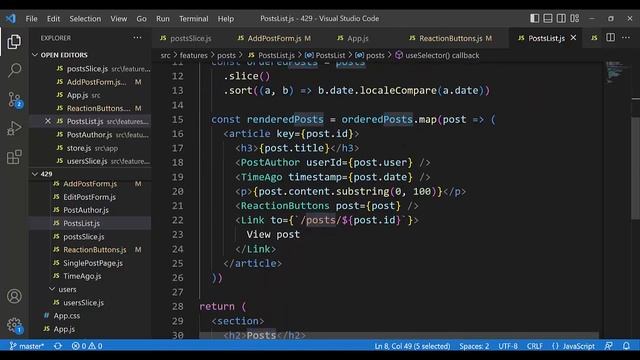640x360 pixels.
Task: Open TimeAgo.js in file tree
Action: point(82,276)
